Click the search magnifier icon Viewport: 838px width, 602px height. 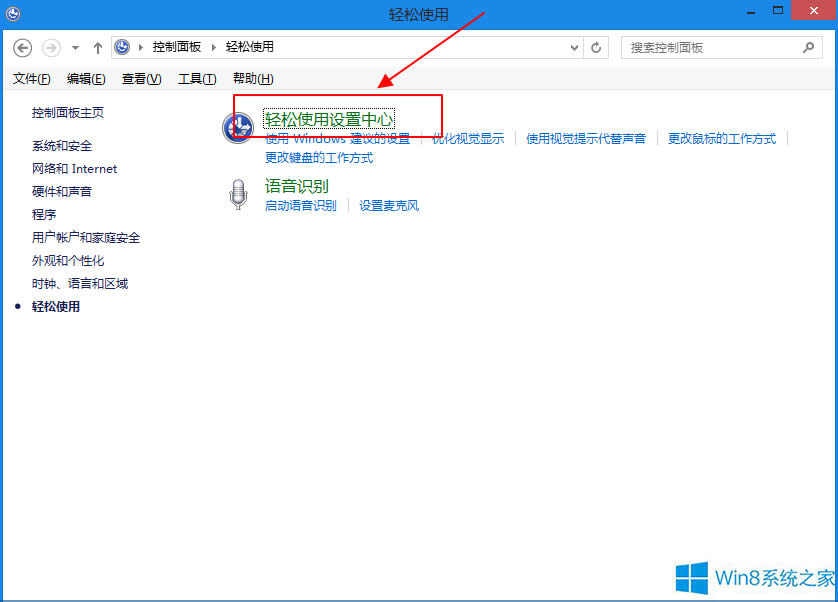tap(808, 47)
